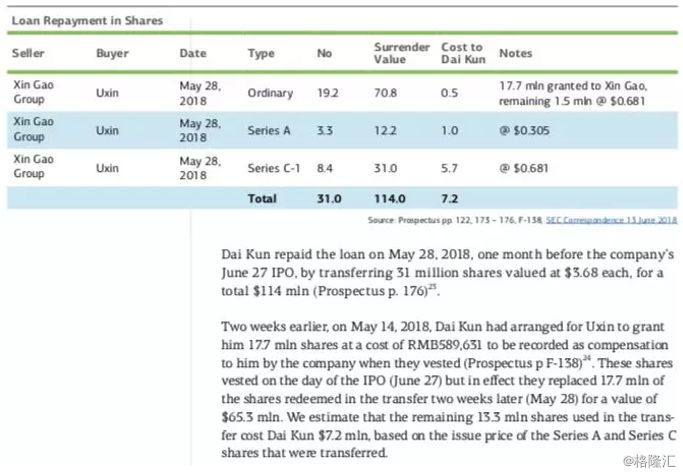The height and width of the screenshot is (475, 683).
Task: Click the total cost value 7.2
Action: click(450, 199)
